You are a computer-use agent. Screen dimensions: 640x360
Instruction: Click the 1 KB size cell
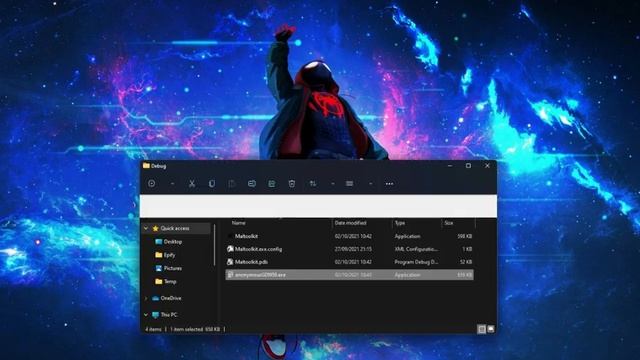tap(467, 249)
